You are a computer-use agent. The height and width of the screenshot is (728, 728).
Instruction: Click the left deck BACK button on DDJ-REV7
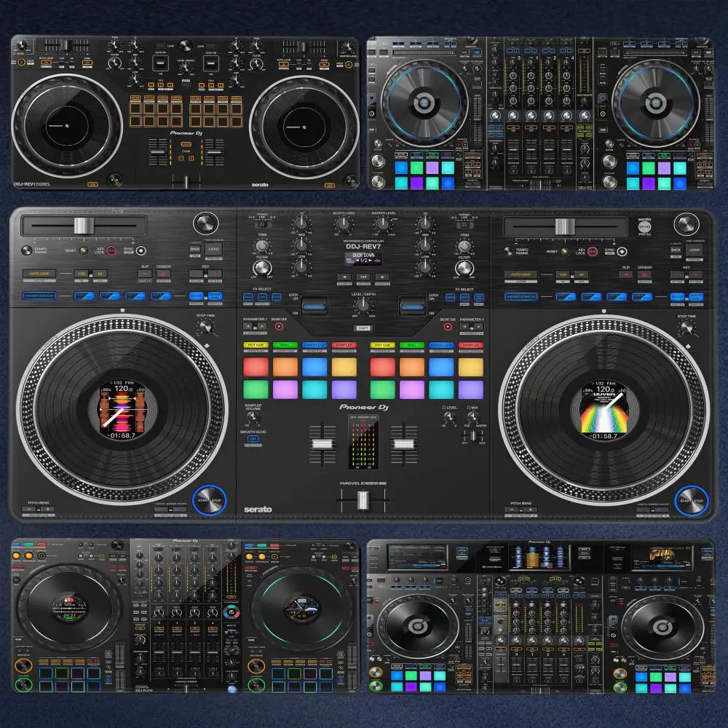point(195,249)
